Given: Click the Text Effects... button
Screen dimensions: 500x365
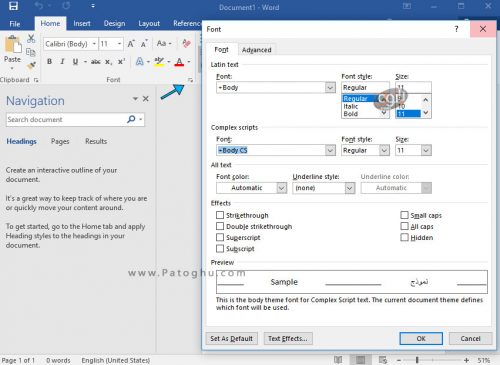Looking at the screenshot, I should pos(288,339).
